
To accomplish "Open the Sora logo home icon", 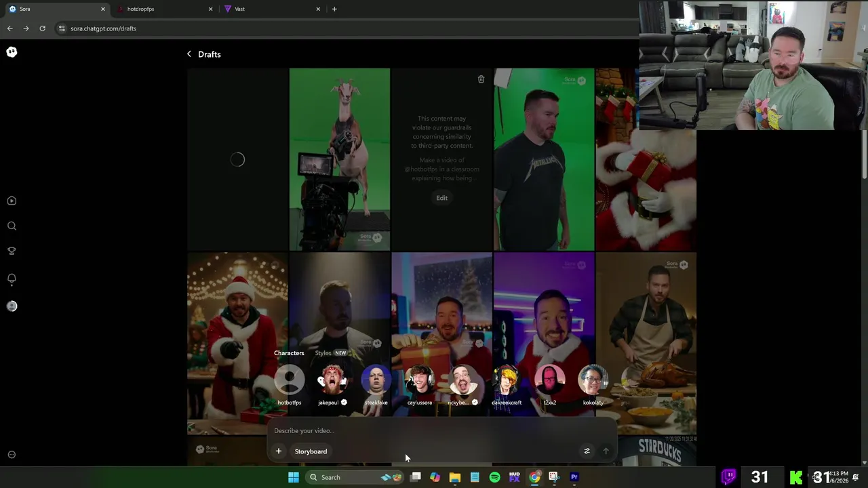I will 12,52.
